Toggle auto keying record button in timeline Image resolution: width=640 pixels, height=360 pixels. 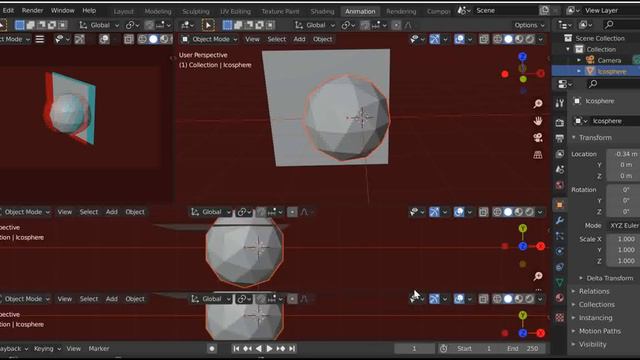(x=212, y=349)
